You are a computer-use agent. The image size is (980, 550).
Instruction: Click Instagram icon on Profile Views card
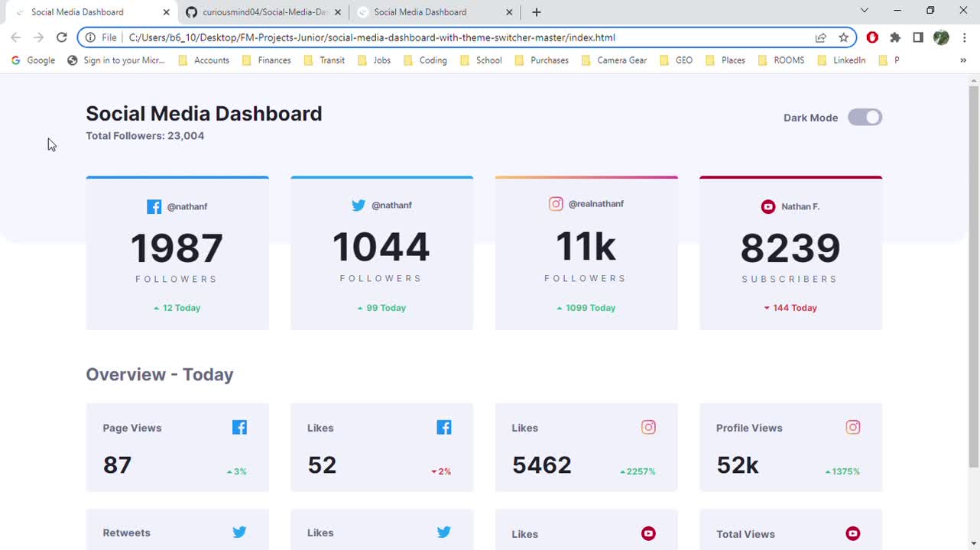(853, 428)
